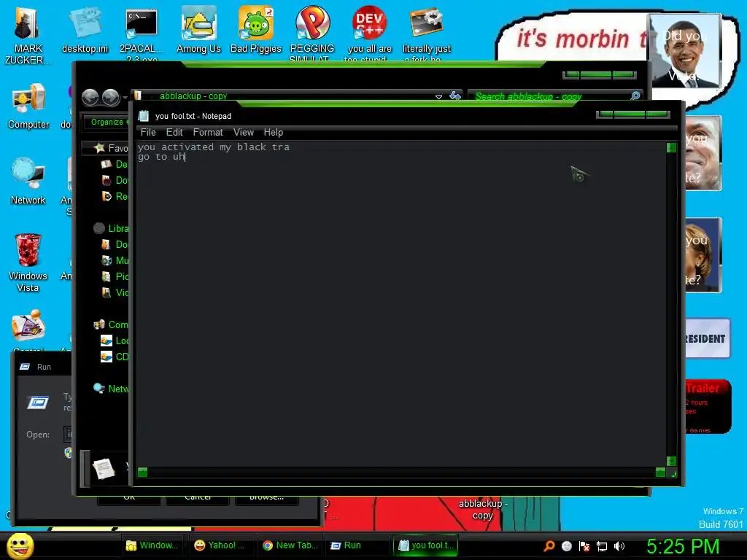Switch to the Window... taskbar button
Screen dimensions: 747x560
click(152, 545)
